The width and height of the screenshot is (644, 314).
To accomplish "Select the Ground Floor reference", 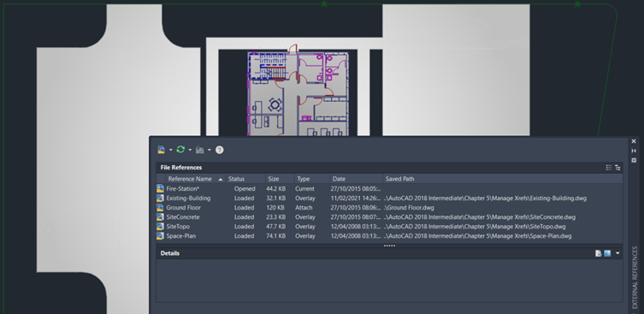I will [x=183, y=208].
